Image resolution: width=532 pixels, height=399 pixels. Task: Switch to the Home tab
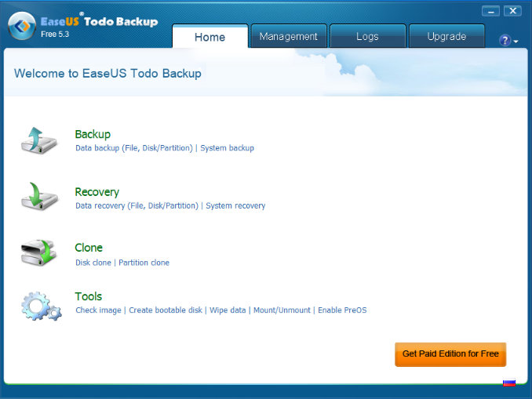(x=210, y=37)
